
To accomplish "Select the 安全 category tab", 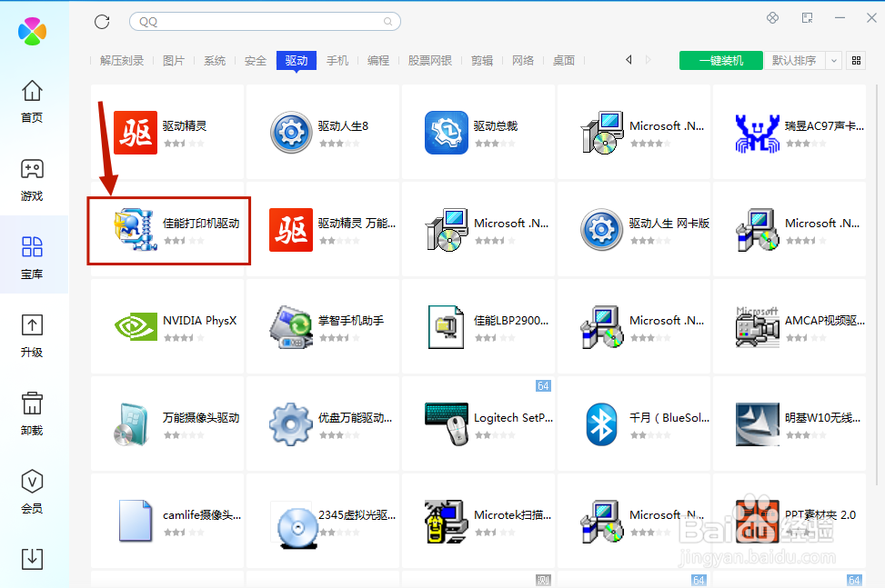I will [255, 60].
